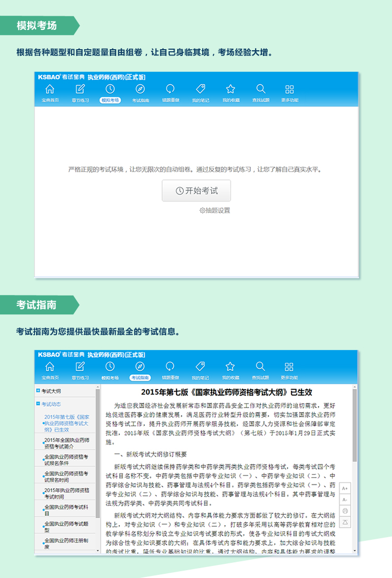Click the article scrollbar down arrow

coord(354,551)
